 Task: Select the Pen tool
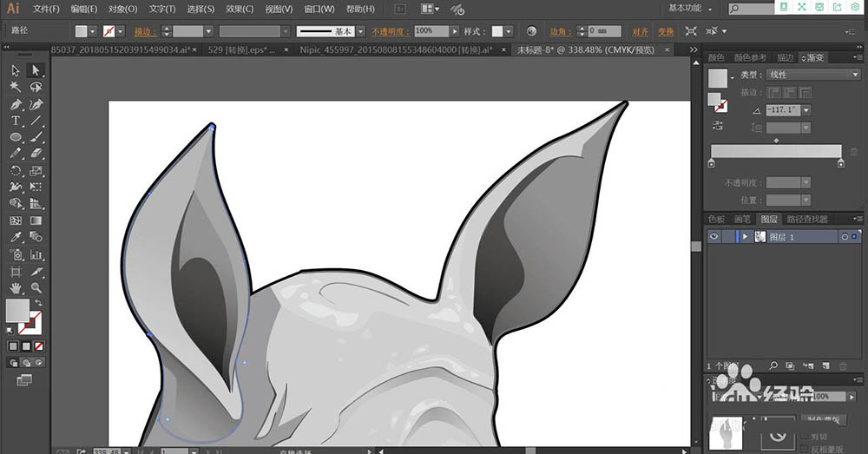16,104
